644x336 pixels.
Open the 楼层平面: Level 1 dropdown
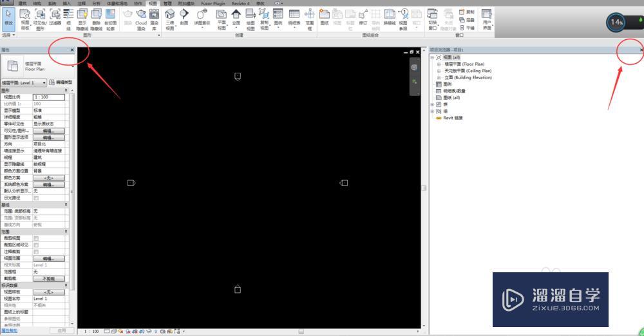tap(24, 82)
